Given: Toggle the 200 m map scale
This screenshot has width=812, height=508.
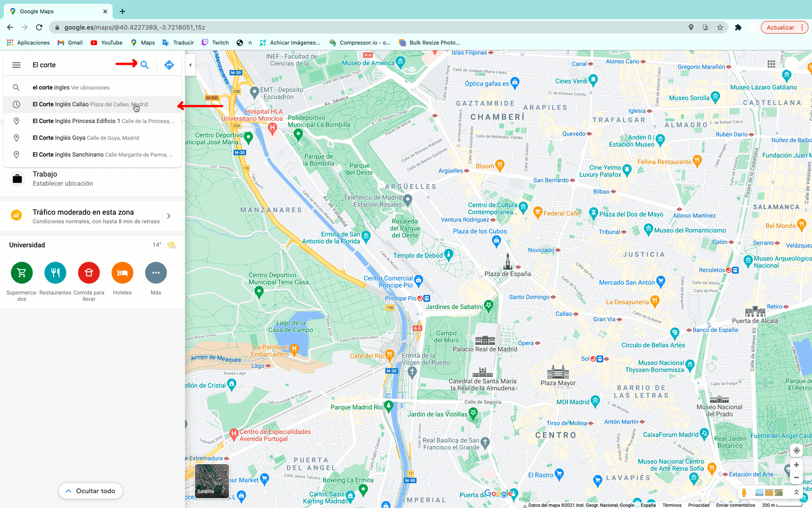Looking at the screenshot, I should click(782, 505).
